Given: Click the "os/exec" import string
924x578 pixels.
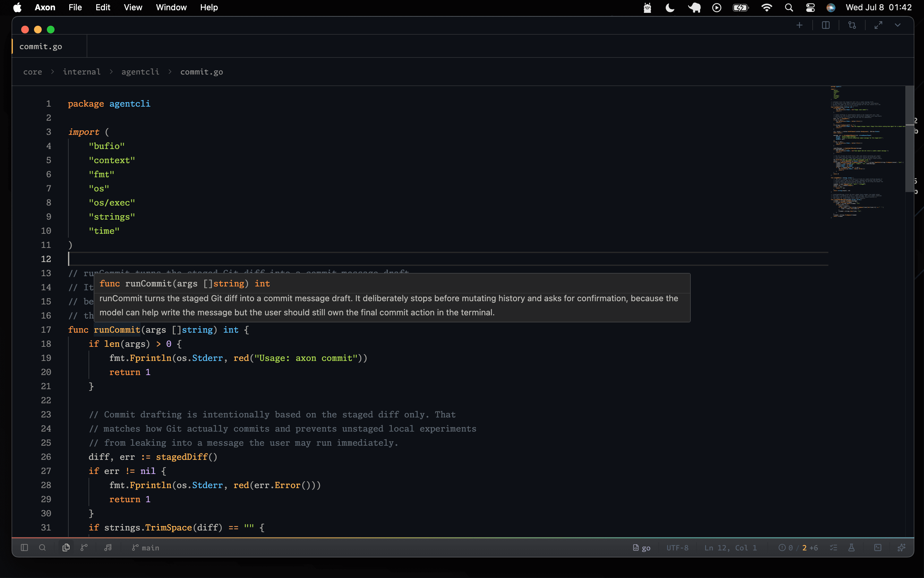Looking at the screenshot, I should point(112,203).
